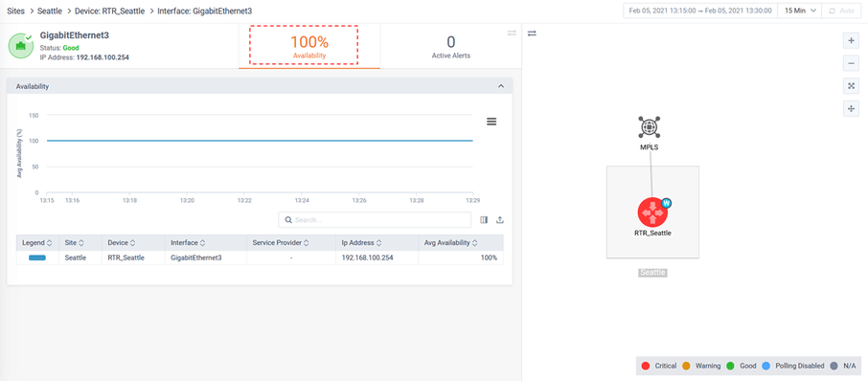The width and height of the screenshot is (868, 381).
Task: Open Device: RTR_Seattle breadcrumb
Action: tap(110, 11)
